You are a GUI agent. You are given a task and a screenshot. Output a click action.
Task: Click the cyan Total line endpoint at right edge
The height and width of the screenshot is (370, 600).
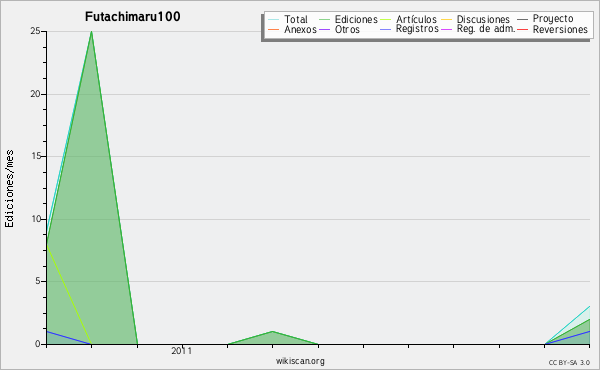(x=589, y=306)
